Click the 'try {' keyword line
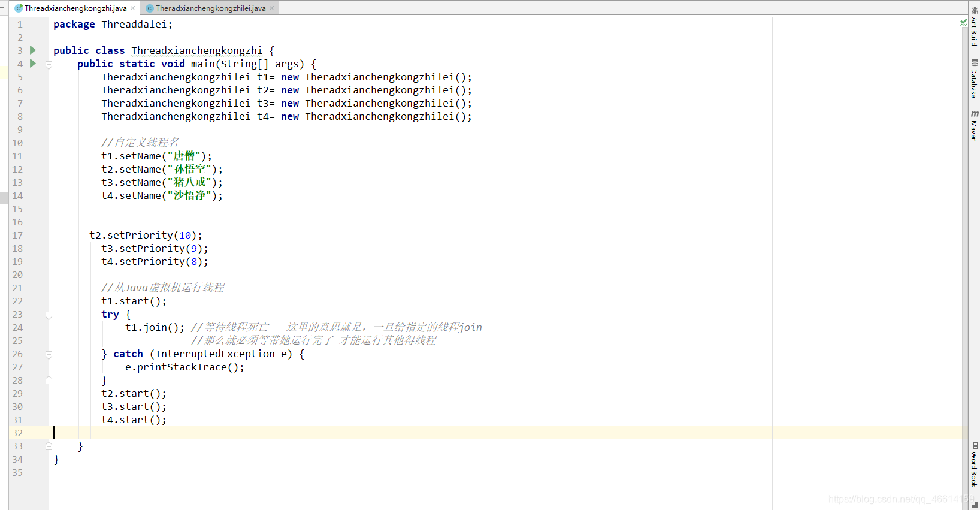Viewport: 980px width, 510px height. click(116, 314)
